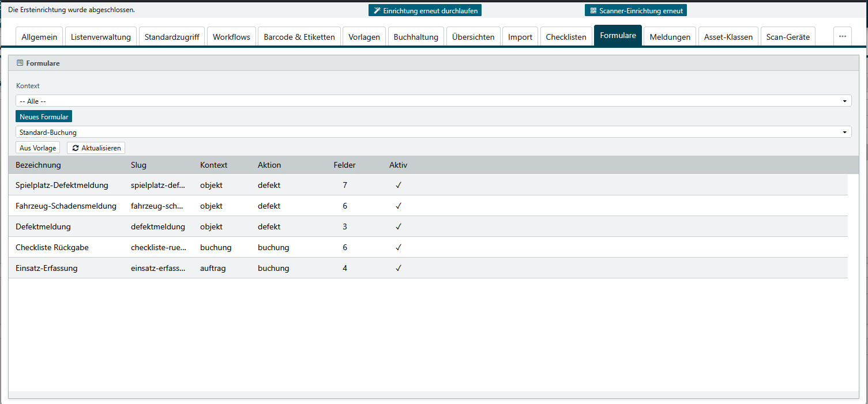Open the Workflows tab
This screenshot has height=404, width=868.
pos(231,36)
